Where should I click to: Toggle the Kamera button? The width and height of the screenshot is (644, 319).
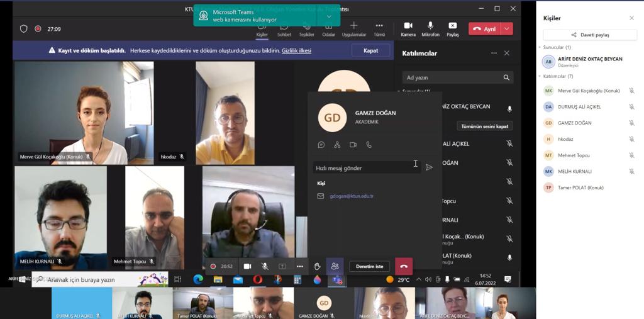click(x=408, y=29)
